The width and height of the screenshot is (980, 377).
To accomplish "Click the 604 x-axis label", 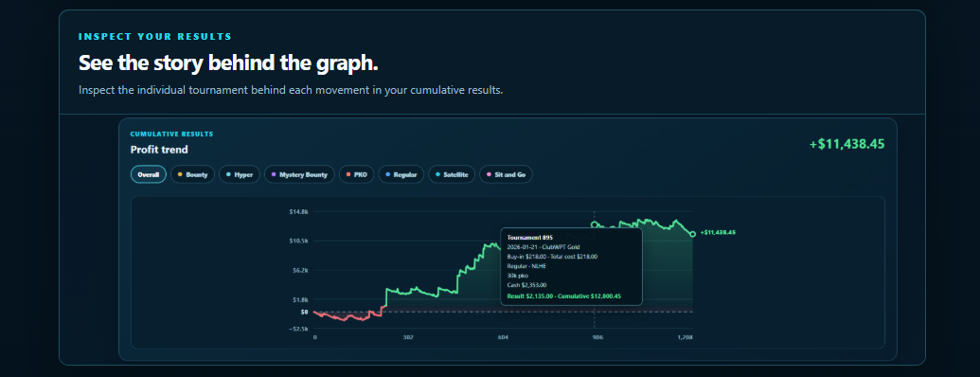I will tap(503, 337).
